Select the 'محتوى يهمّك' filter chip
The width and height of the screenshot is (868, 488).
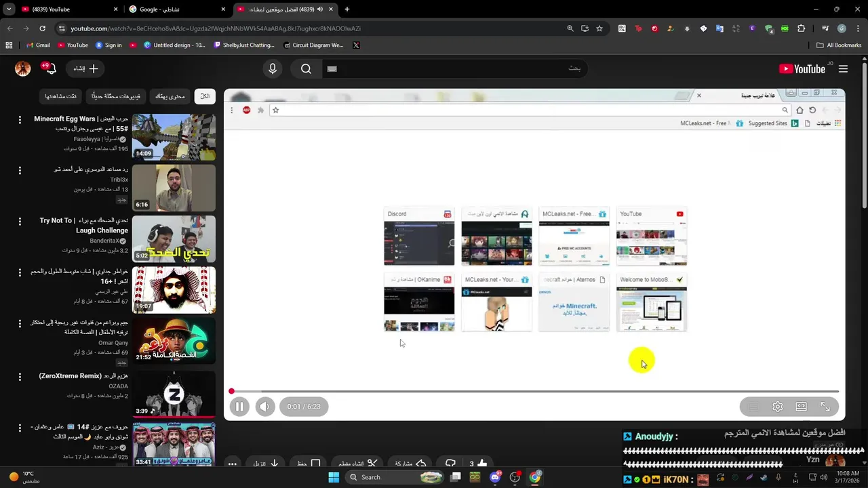tap(170, 96)
